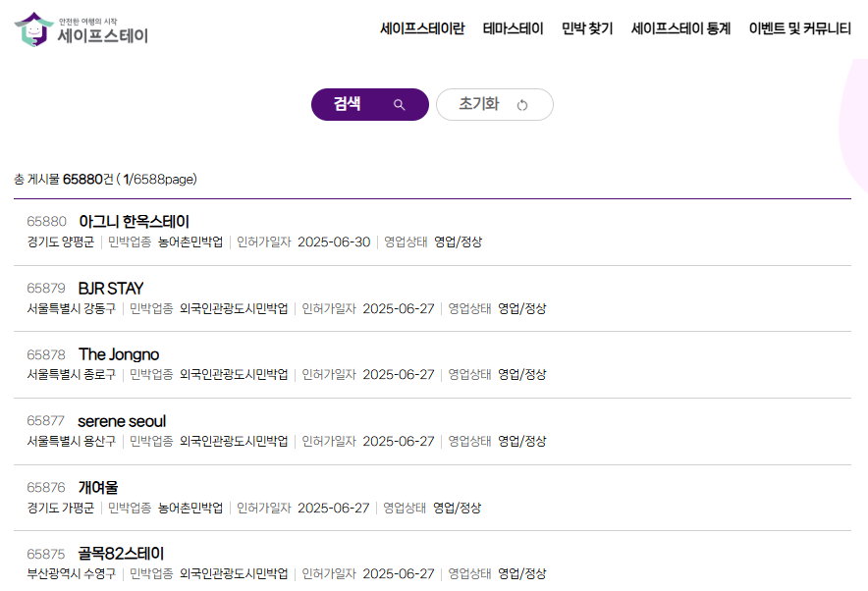Click 서울특별시 용산구 location text
This screenshot has height=591, width=868.
[x=72, y=442]
